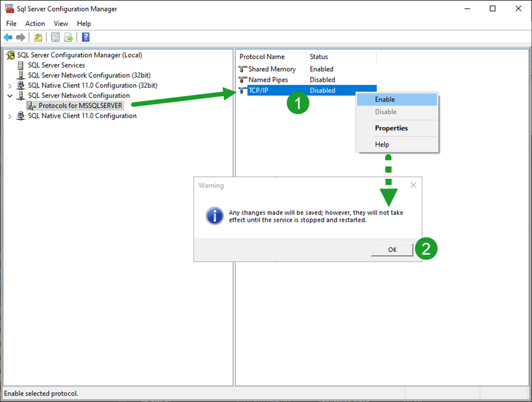Select SQL Native Client 11.0 Configuration label
This screenshot has height=402, width=532.
click(82, 116)
